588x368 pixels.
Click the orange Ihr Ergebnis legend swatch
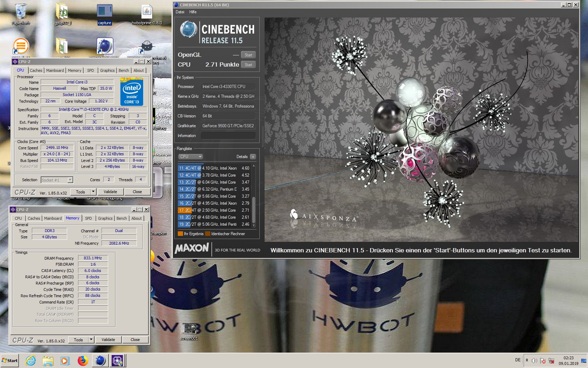click(180, 234)
